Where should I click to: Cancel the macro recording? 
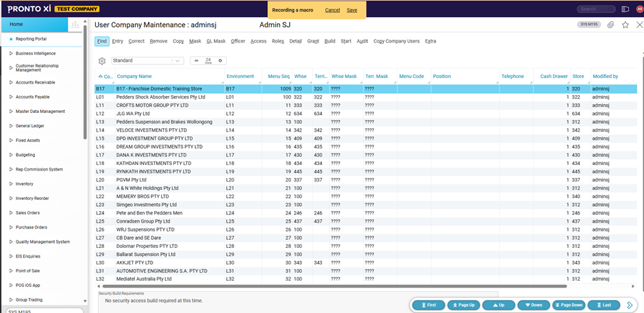(332, 10)
